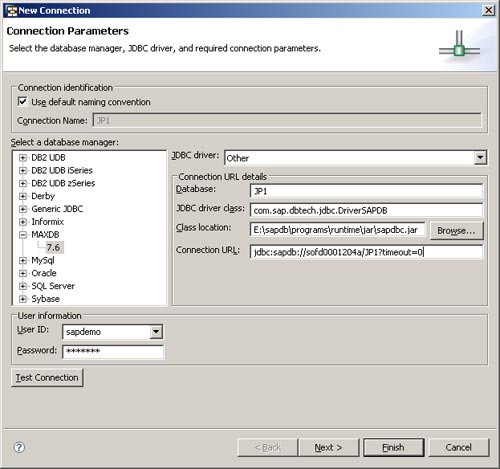Select Sybase database manager
The image size is (500, 469).
point(45,299)
